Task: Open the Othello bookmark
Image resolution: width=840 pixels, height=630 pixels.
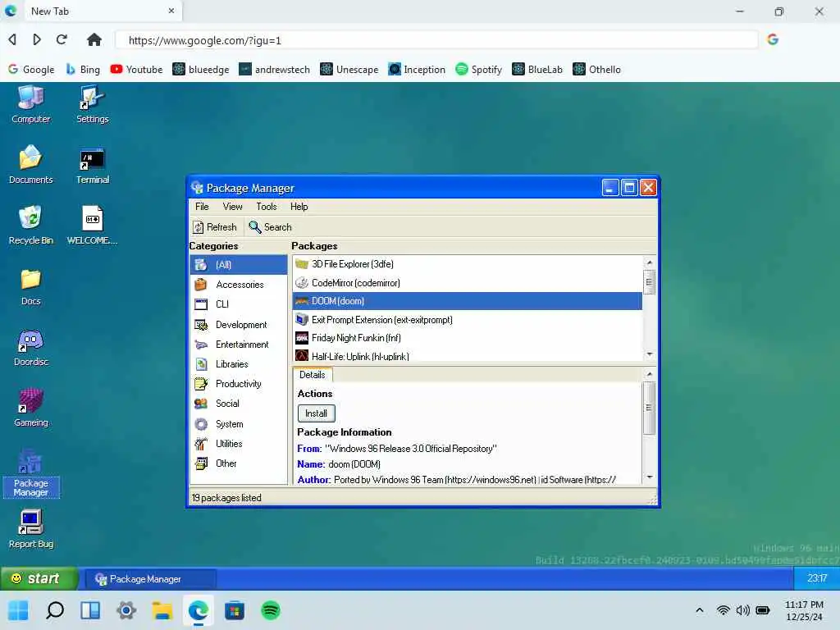Action: pyautogui.click(x=597, y=70)
